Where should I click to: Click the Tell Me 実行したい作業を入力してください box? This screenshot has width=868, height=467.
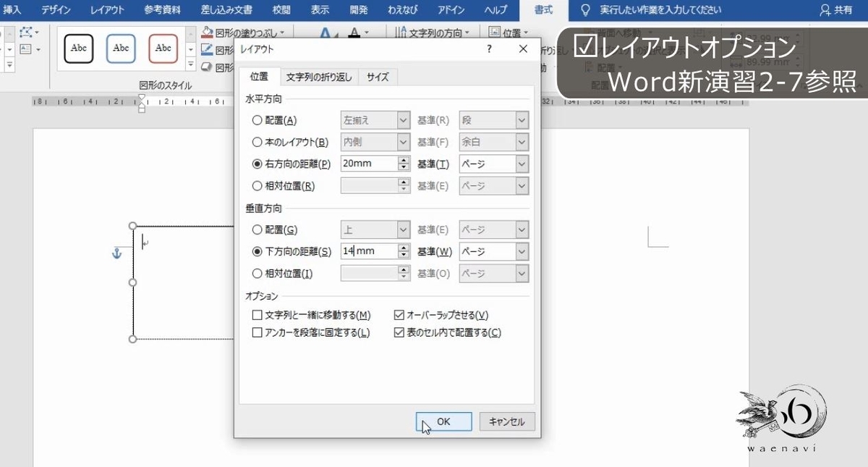[661, 10]
